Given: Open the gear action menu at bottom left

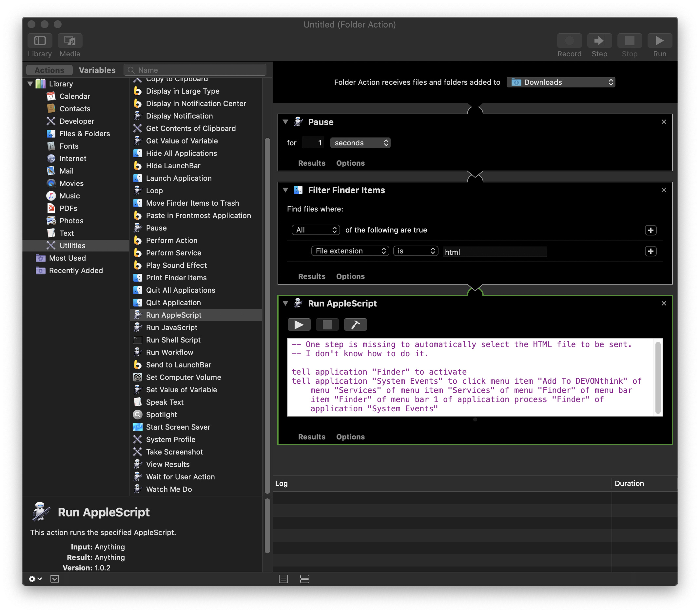Looking at the screenshot, I should 35,579.
